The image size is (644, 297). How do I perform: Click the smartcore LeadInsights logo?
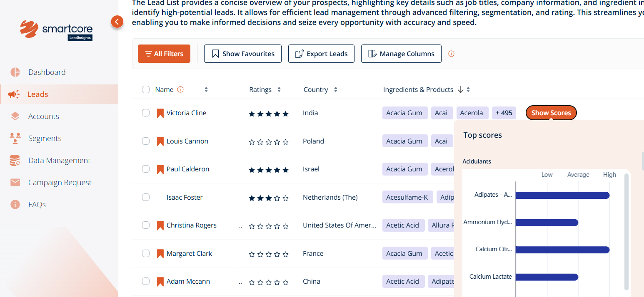click(x=56, y=30)
